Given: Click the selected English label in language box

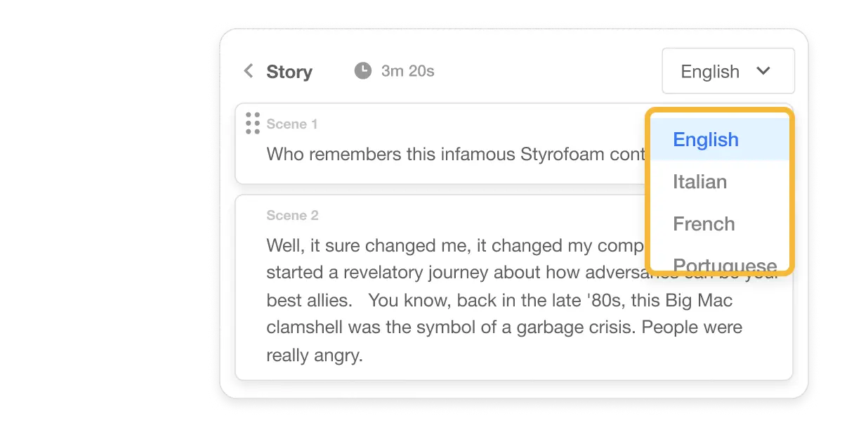Looking at the screenshot, I should [x=709, y=72].
